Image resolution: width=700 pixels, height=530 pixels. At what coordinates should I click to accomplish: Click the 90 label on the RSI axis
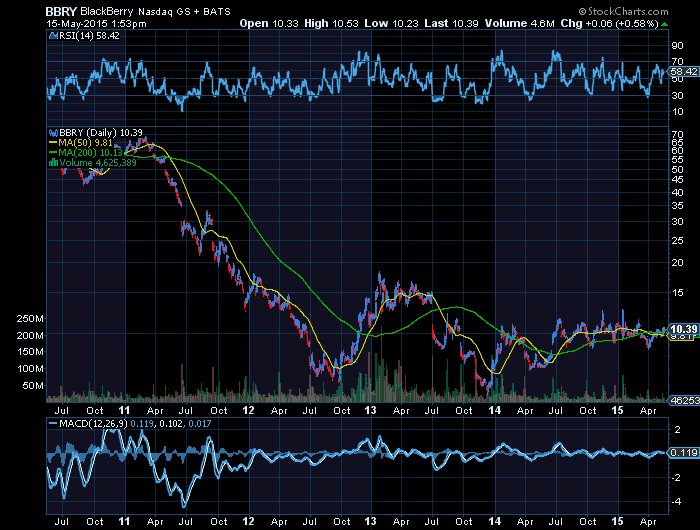[677, 46]
